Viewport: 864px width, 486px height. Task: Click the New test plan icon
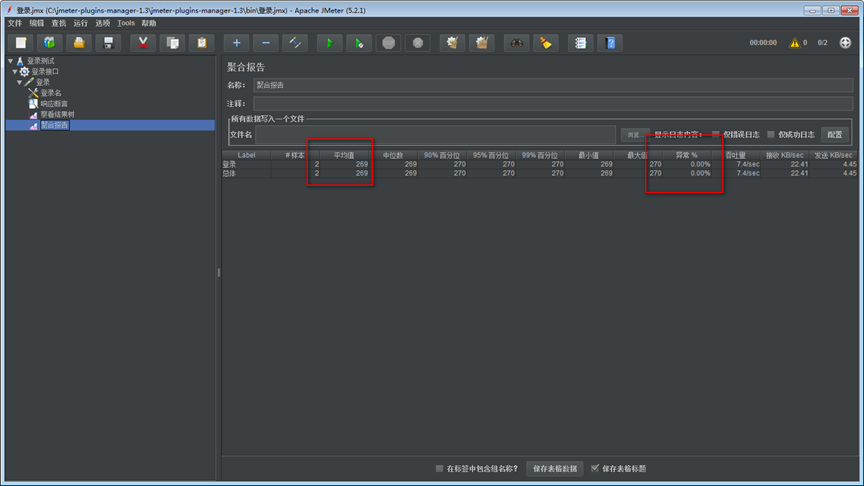click(x=20, y=43)
